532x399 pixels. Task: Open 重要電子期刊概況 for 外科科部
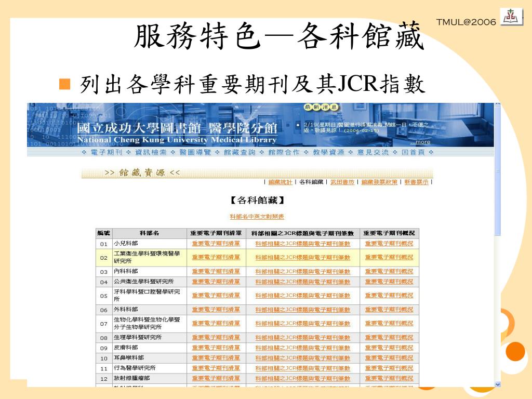coord(389,310)
